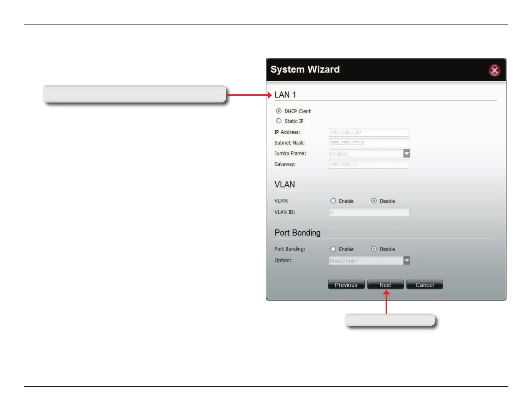Open the Jumbo Frame dropdown arrow
This screenshot has width=532, height=411.
click(x=406, y=154)
